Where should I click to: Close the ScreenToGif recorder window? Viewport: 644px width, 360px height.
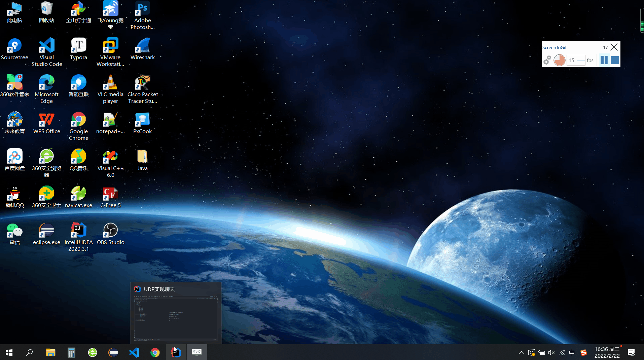[614, 47]
